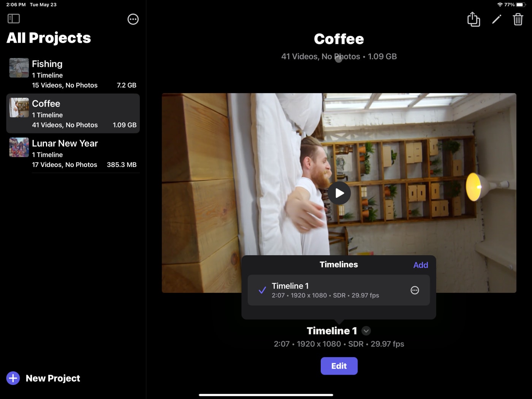Open Timeline 1 options ellipsis in popover
The image size is (532, 399).
[x=415, y=290]
